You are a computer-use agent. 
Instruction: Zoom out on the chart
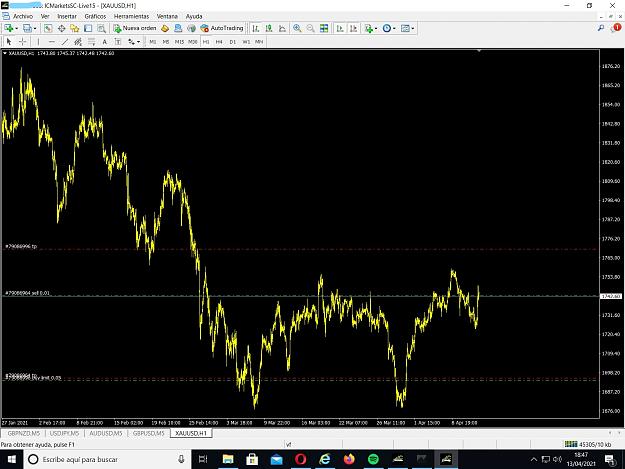point(311,28)
